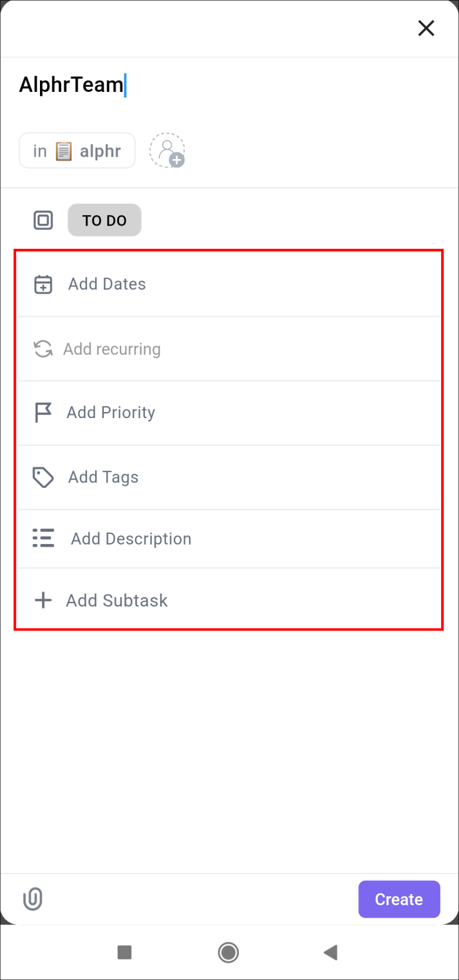This screenshot has height=980, width=459.
Task: Toggle the task status square checkbox
Action: (x=43, y=220)
